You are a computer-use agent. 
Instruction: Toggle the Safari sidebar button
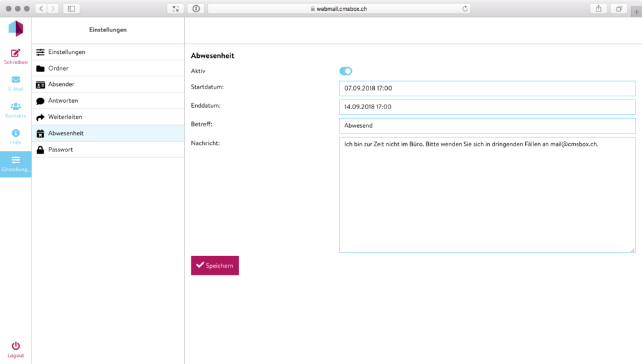[x=71, y=8]
